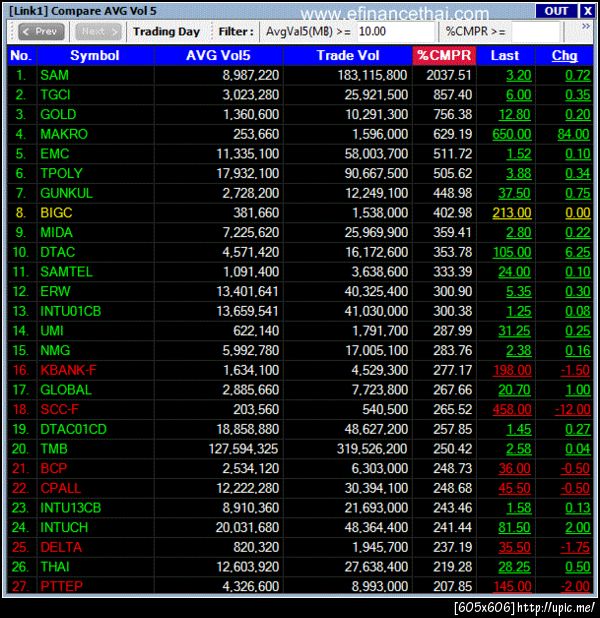Select the red DELTA symbol
600x618 pixels.
61,547
